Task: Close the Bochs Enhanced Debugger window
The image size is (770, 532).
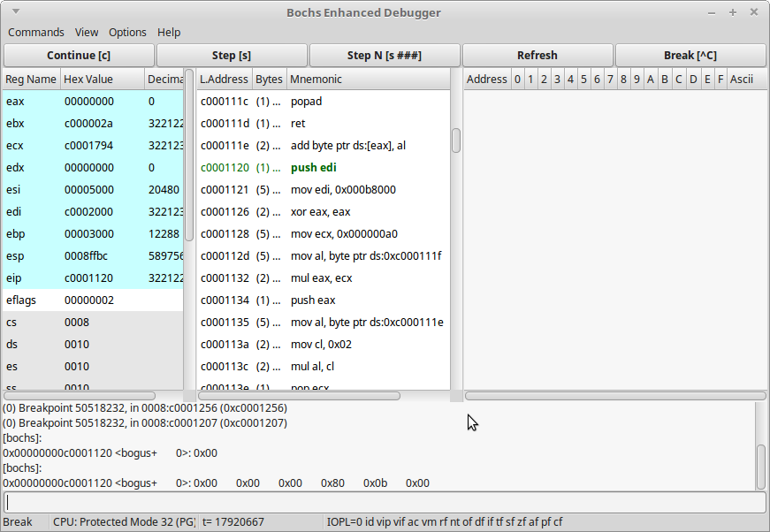Action: 754,12
